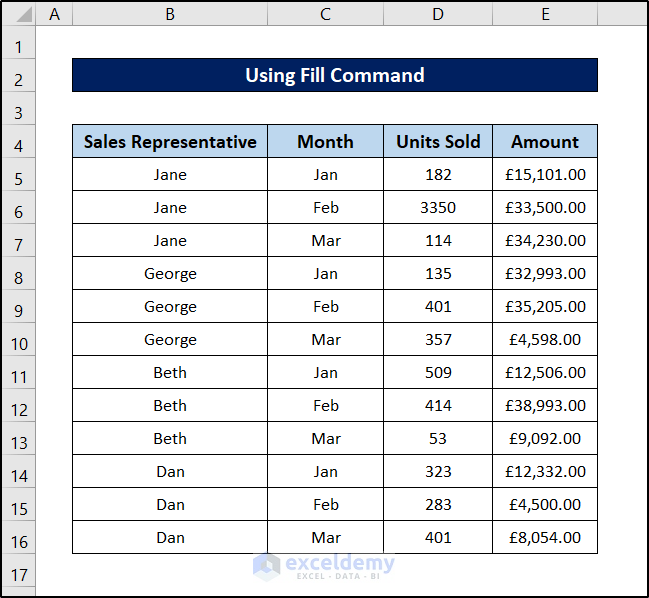Select row 16 header
649x598 pixels.
[x=19, y=542]
